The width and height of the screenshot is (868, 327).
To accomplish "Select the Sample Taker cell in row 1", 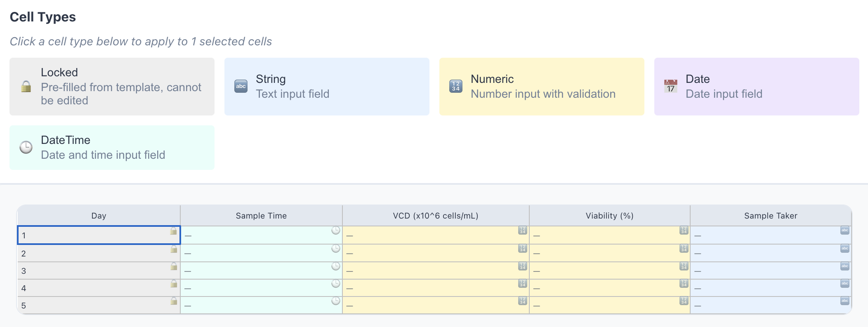I will pyautogui.click(x=771, y=235).
